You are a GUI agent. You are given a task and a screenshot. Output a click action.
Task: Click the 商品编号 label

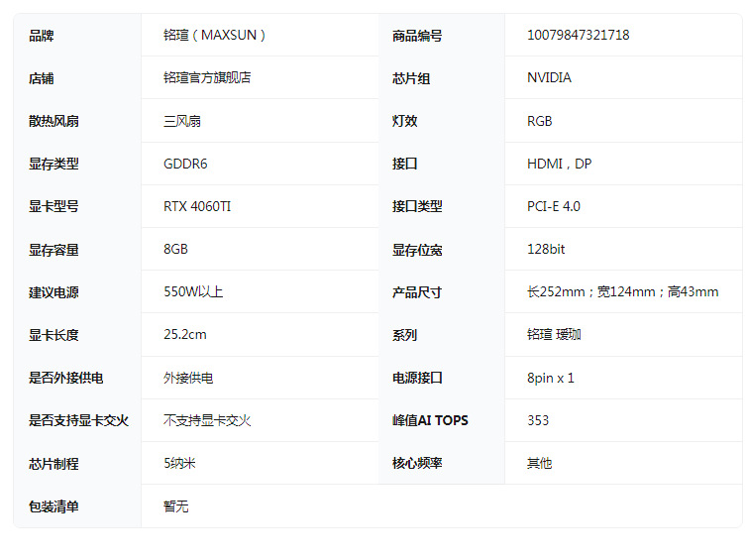click(x=417, y=36)
